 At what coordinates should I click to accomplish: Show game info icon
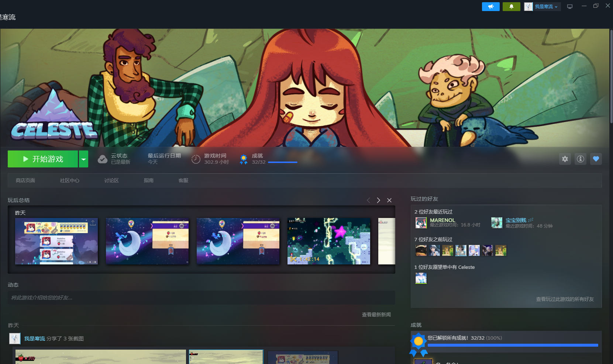pyautogui.click(x=580, y=159)
